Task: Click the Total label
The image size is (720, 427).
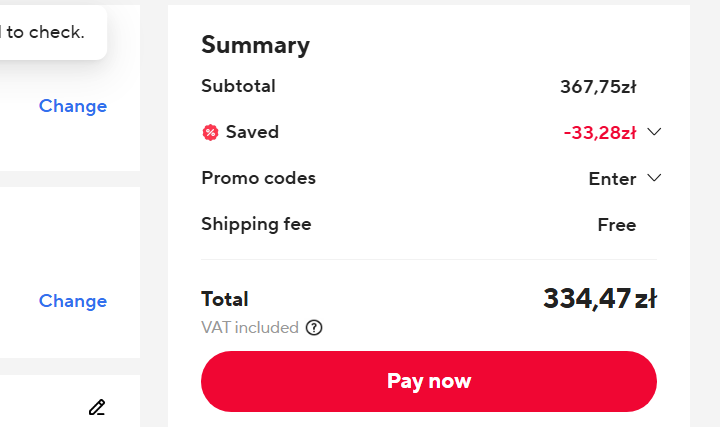Action: [x=224, y=299]
